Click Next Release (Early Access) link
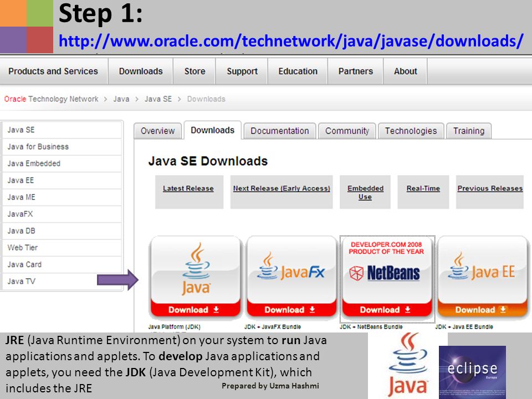Screen dimensions: 532x399 (282, 188)
